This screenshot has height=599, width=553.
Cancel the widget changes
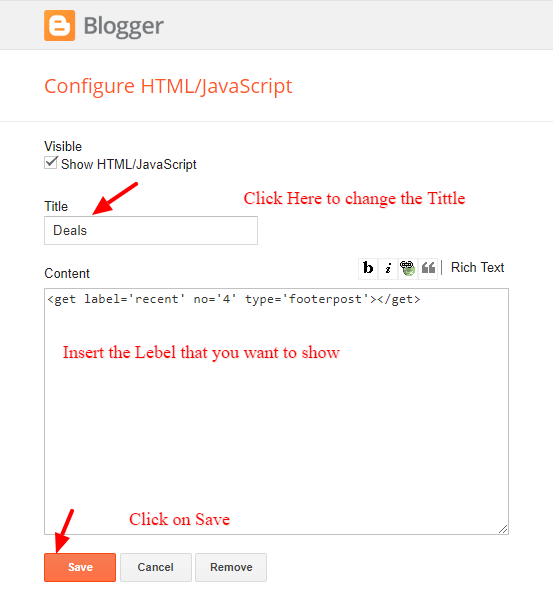(x=155, y=567)
